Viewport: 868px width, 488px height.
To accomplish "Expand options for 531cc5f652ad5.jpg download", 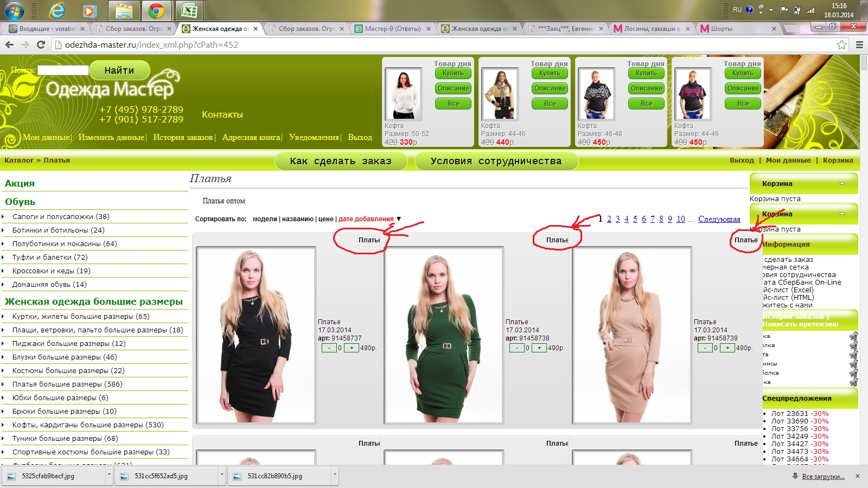I will [222, 476].
